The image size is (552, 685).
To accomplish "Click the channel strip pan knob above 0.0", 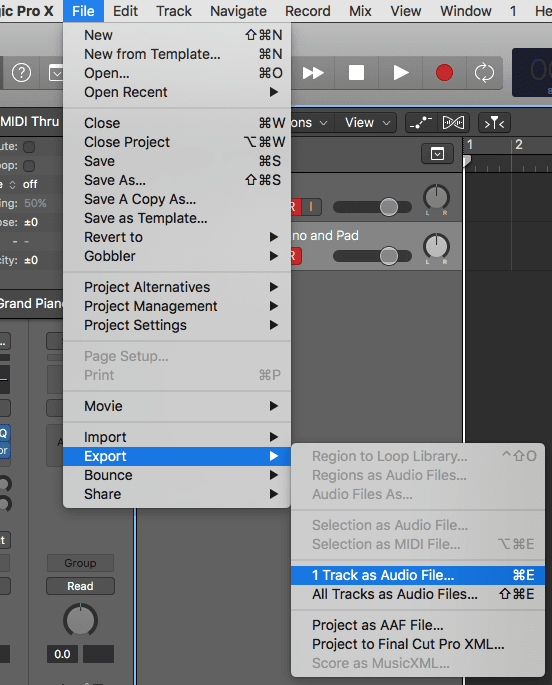I will (x=80, y=620).
